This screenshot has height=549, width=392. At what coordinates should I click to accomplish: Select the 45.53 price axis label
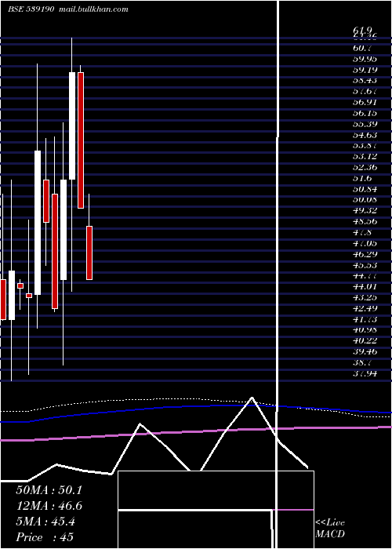pos(365,265)
